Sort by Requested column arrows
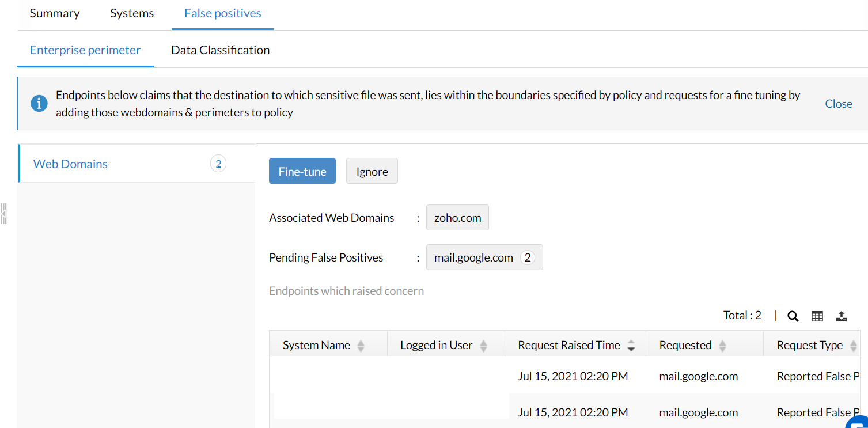 click(x=722, y=346)
